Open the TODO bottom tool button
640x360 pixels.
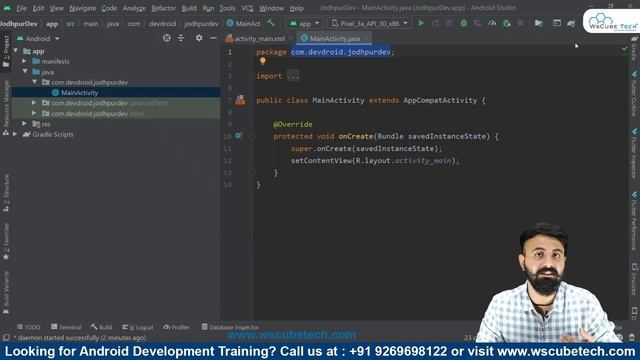pyautogui.click(x=29, y=327)
